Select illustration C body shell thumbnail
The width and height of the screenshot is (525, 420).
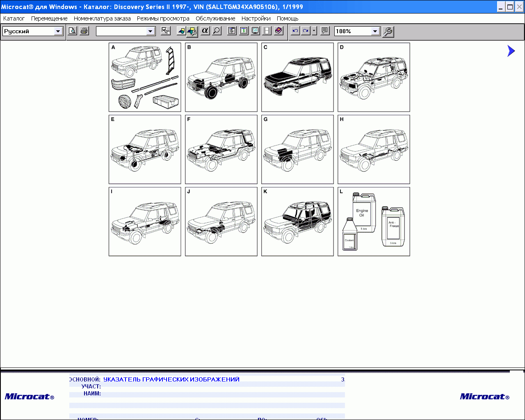coord(297,77)
